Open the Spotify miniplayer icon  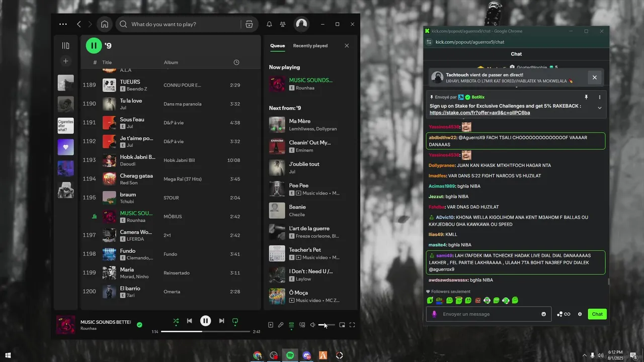(x=342, y=325)
